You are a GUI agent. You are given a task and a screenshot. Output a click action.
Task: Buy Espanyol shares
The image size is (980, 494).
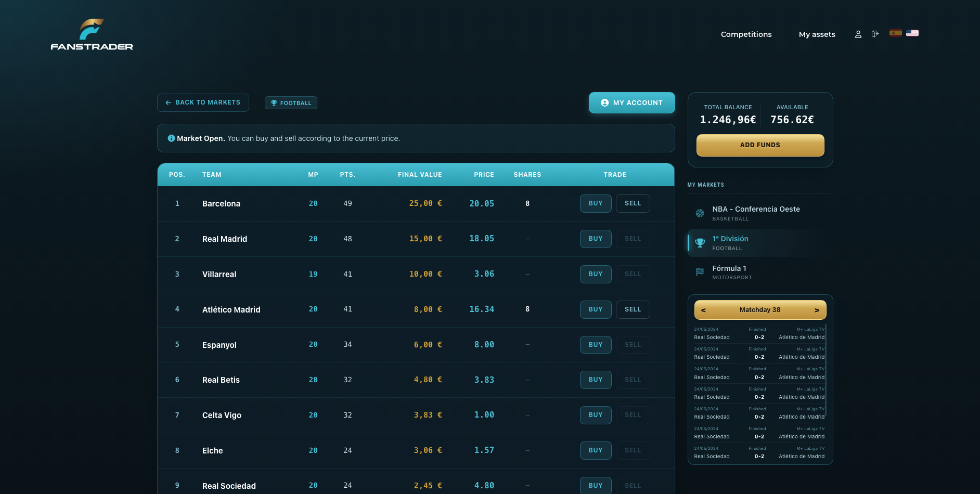596,345
